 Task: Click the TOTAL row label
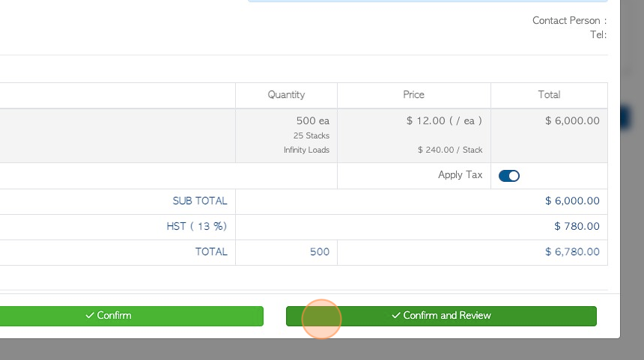point(211,251)
